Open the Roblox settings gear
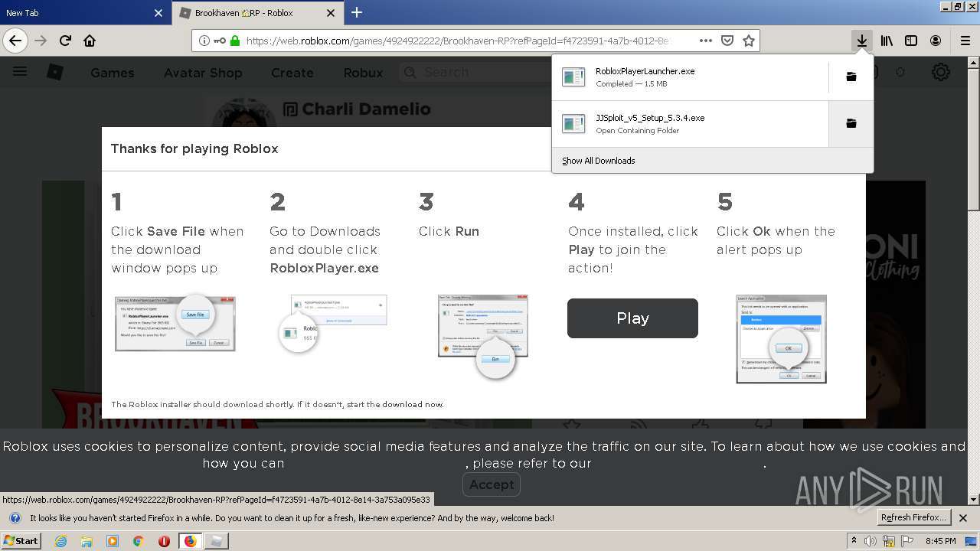The width and height of the screenshot is (980, 551). (940, 72)
